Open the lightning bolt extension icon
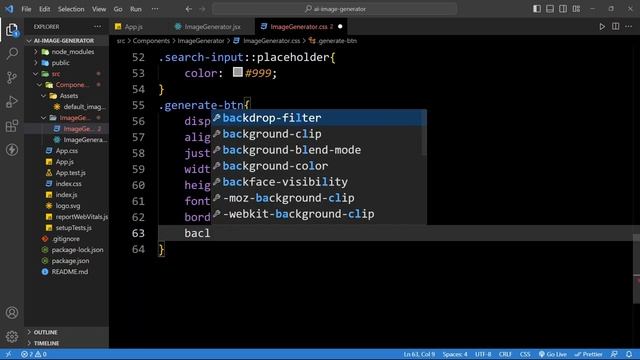Viewport: 640px width, 360px height. click(12, 149)
